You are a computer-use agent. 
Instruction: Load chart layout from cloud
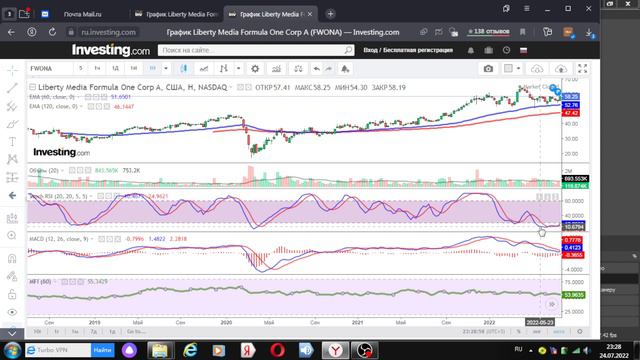537,69
